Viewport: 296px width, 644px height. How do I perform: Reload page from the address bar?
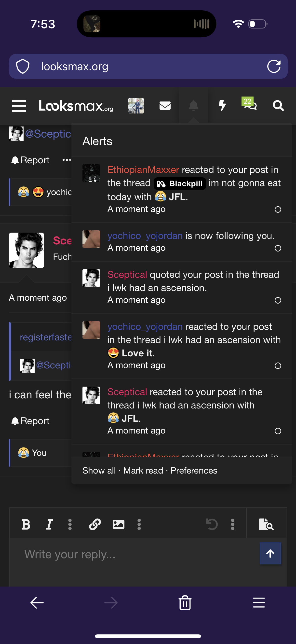coord(274,67)
